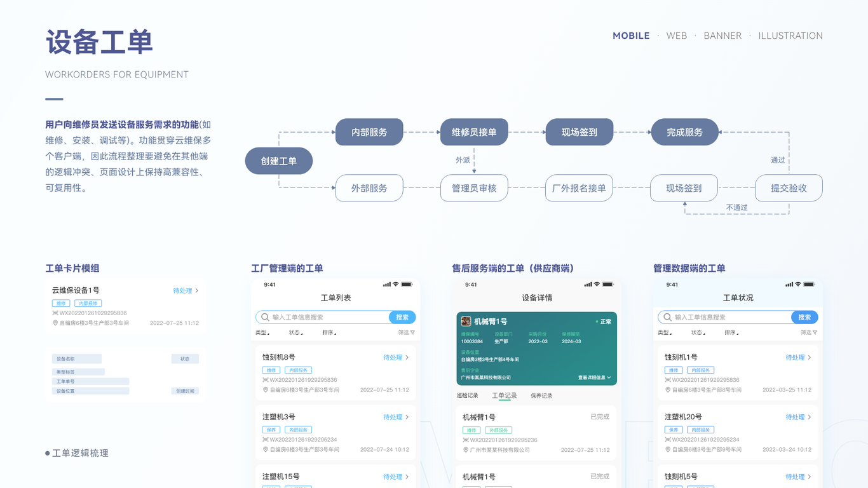Switch to 工单记录 tab

click(x=505, y=396)
